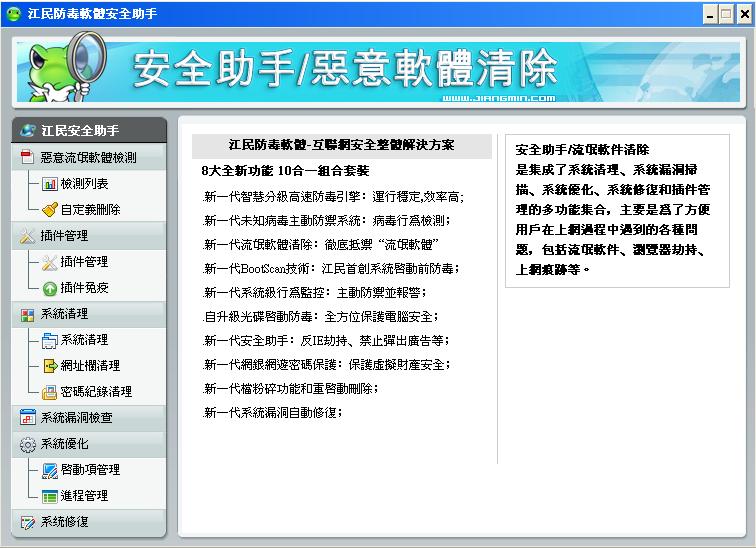Click the line about 新一代智慧分級高速防毒引擎
The height and width of the screenshot is (548, 756).
coord(334,197)
